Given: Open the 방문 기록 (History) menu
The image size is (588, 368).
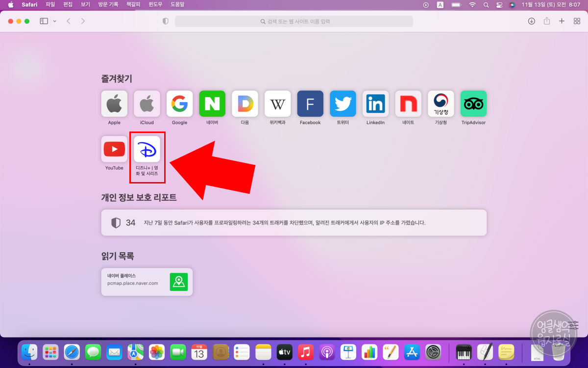Looking at the screenshot, I should (x=109, y=4).
